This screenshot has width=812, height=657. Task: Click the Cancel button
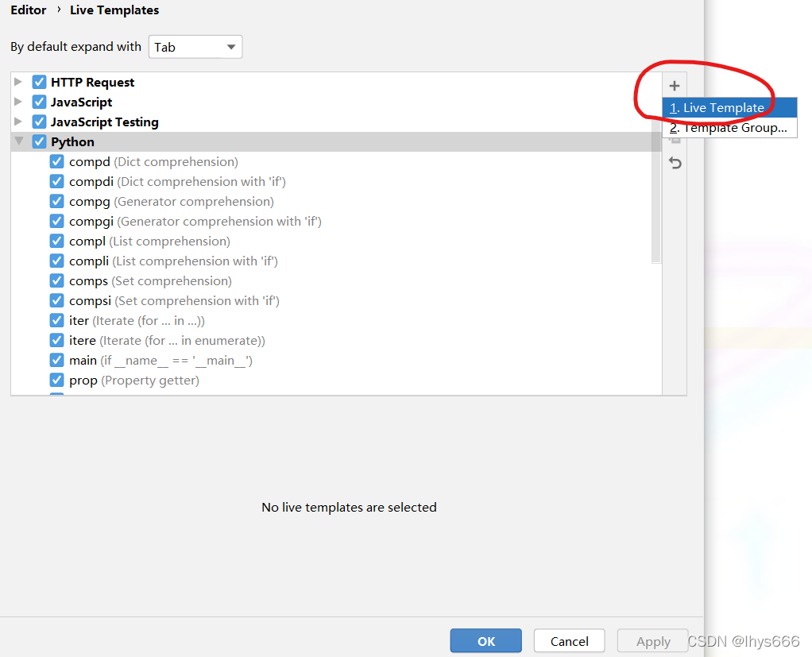[569, 641]
